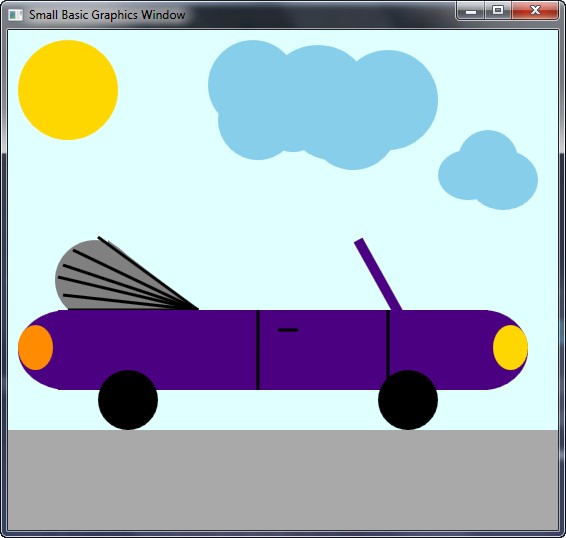Click the black car door handle
The width and height of the screenshot is (566, 538).
[288, 330]
